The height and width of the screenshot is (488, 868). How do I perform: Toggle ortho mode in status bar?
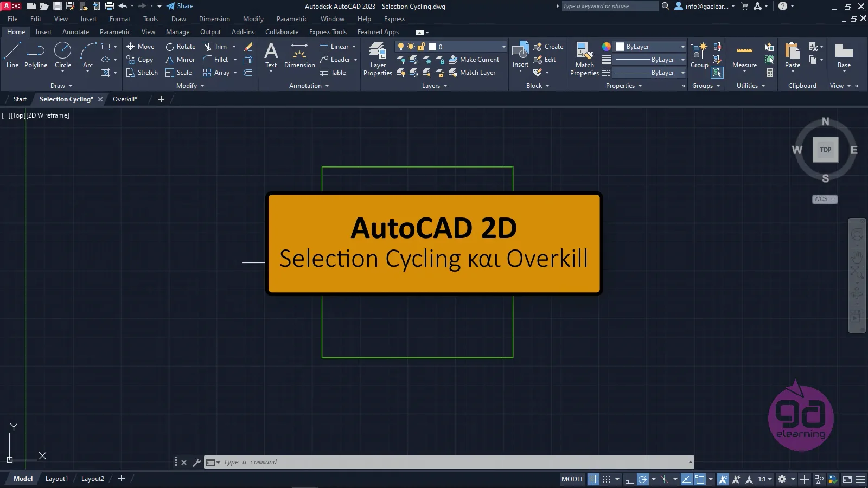click(x=629, y=479)
